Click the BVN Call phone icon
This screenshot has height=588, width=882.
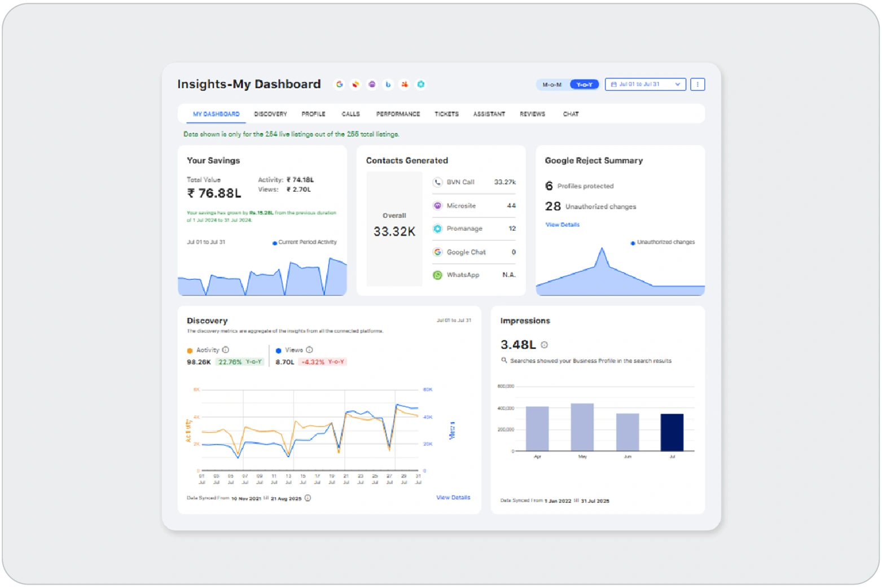coord(437,182)
